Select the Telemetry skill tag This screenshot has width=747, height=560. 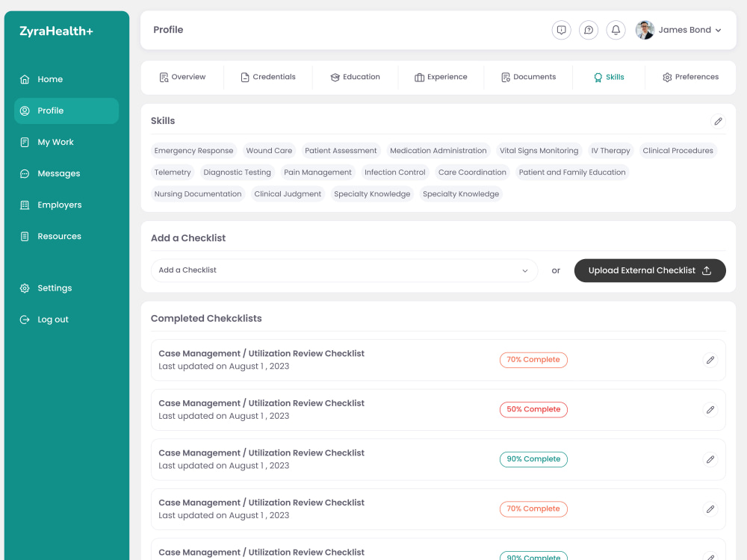tap(173, 172)
